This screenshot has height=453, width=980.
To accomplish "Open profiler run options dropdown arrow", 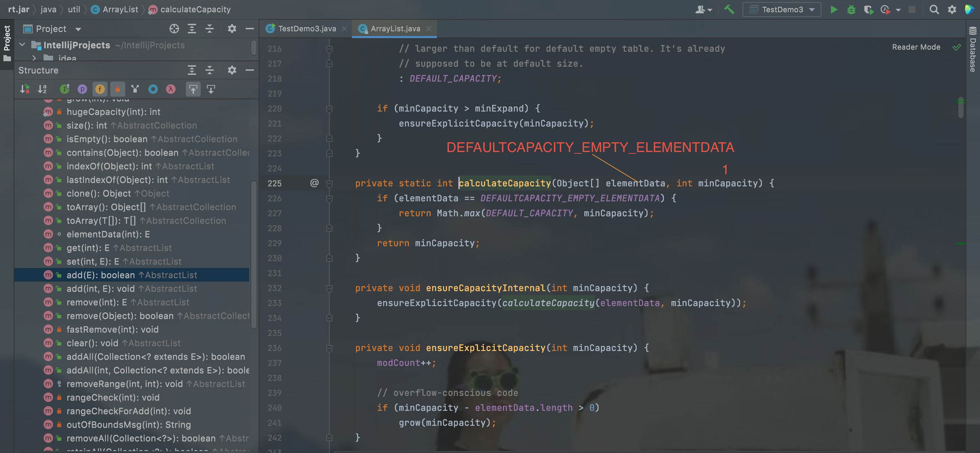I will click(898, 10).
